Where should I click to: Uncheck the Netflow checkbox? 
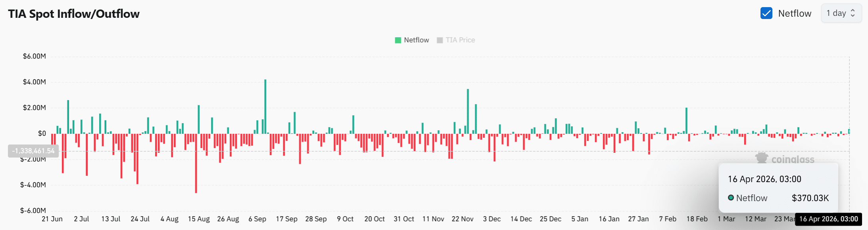766,13
